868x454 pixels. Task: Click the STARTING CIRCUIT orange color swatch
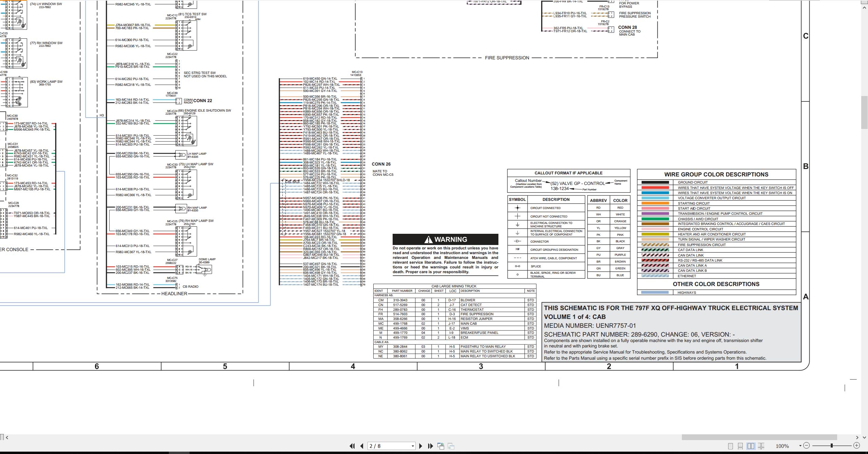[x=655, y=203]
